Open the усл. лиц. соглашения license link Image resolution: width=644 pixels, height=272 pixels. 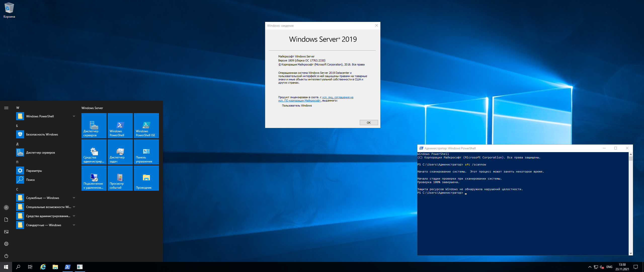(338, 97)
